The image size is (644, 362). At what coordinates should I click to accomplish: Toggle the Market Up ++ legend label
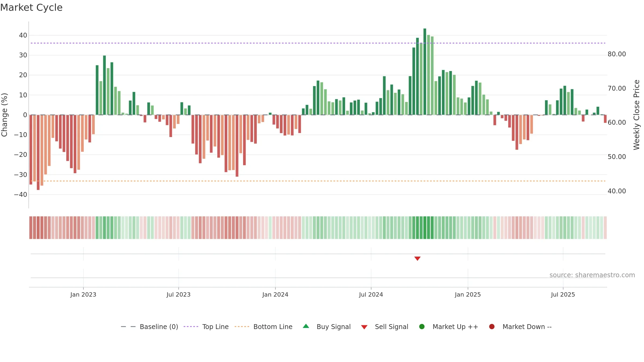click(455, 327)
